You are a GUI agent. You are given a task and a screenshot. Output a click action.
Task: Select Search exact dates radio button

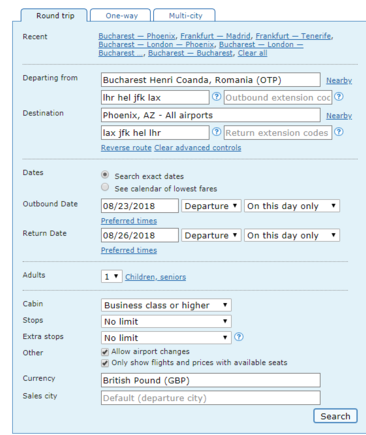click(x=105, y=175)
